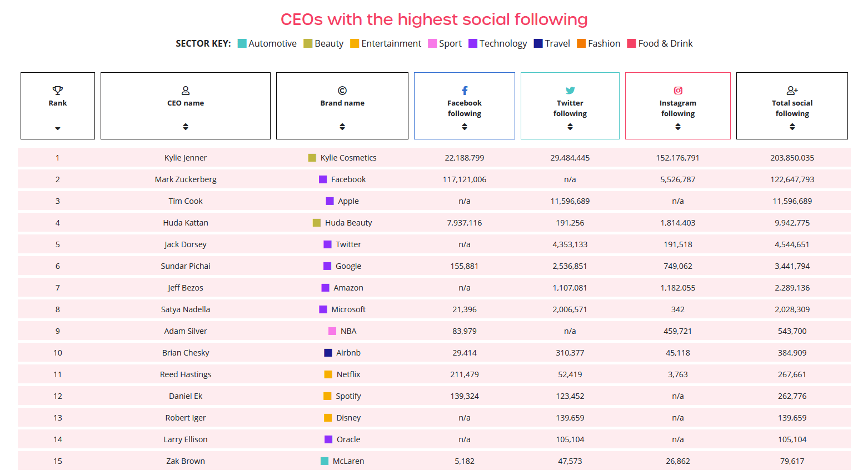Click the copyright icon above Brand name
Image resolution: width=868 pixels, height=475 pixels.
[x=342, y=90]
